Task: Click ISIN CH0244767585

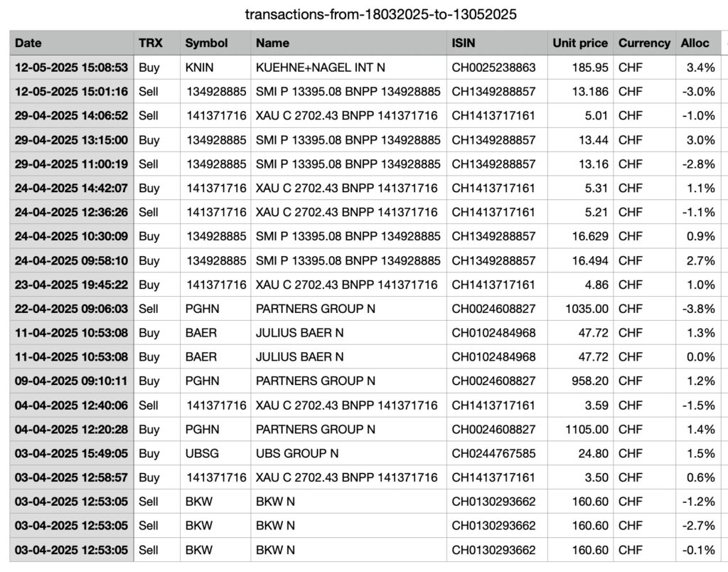Action: 497,453
